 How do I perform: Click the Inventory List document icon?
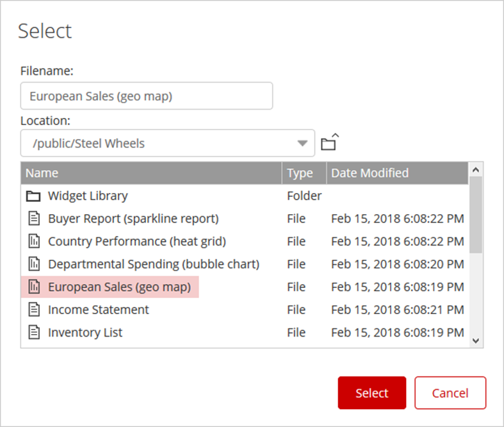[x=33, y=332]
